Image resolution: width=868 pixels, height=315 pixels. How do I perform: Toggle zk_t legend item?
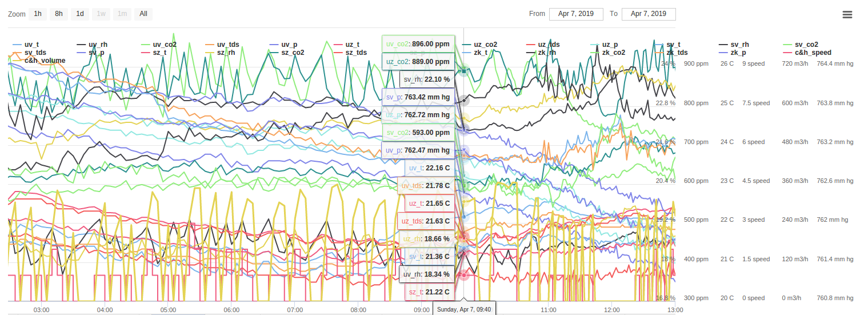click(474, 52)
